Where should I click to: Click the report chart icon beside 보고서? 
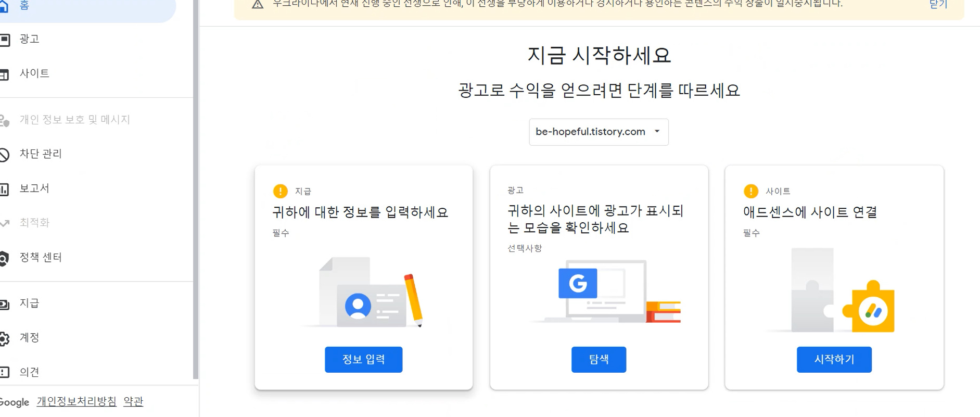(x=4, y=189)
